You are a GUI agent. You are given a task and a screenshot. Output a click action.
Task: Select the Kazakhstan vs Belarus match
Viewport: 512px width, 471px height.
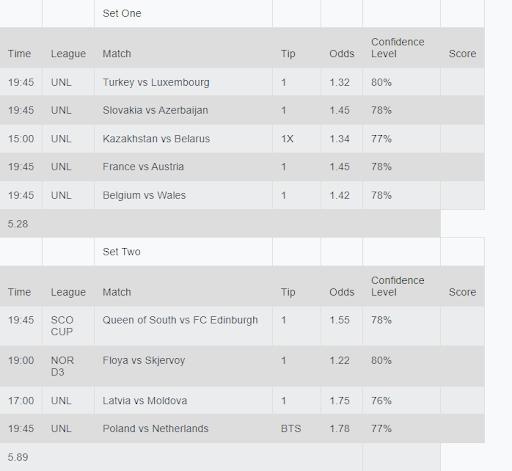coord(156,138)
